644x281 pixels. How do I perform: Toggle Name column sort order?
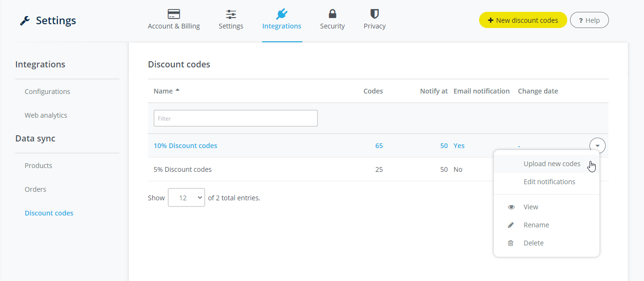(165, 91)
